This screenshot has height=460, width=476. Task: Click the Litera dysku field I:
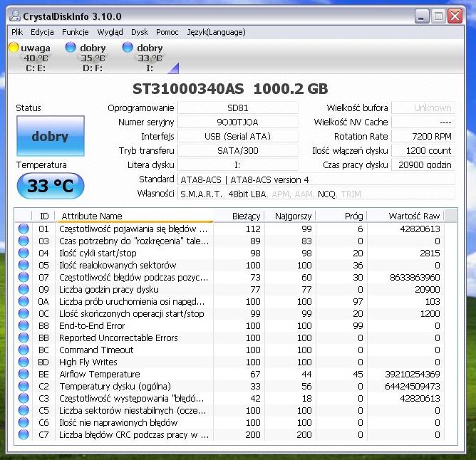tap(238, 165)
